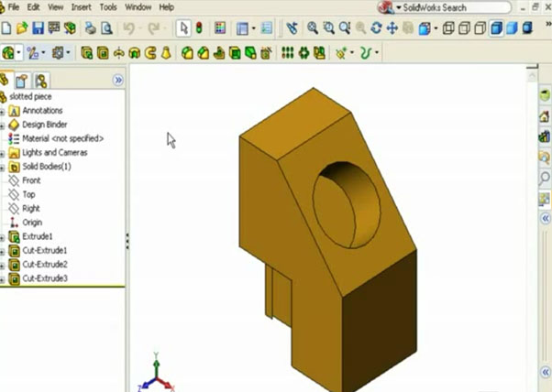The width and height of the screenshot is (552, 392).
Task: Create a new document
Action: [6, 28]
